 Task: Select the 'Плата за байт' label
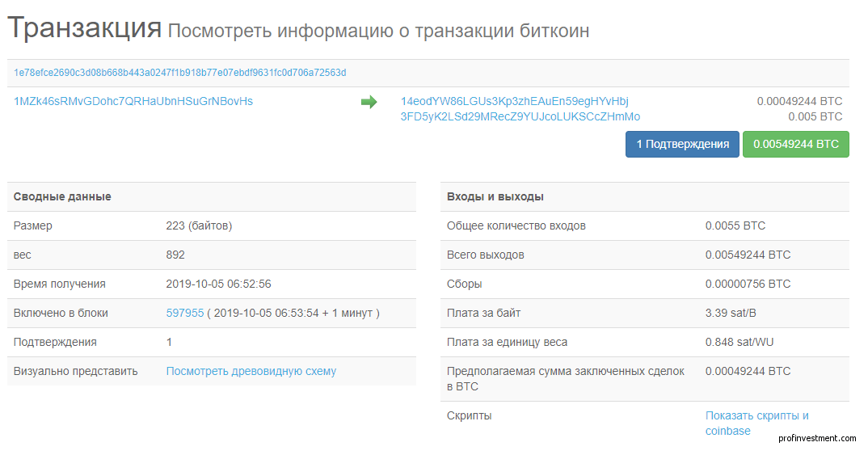pos(483,313)
